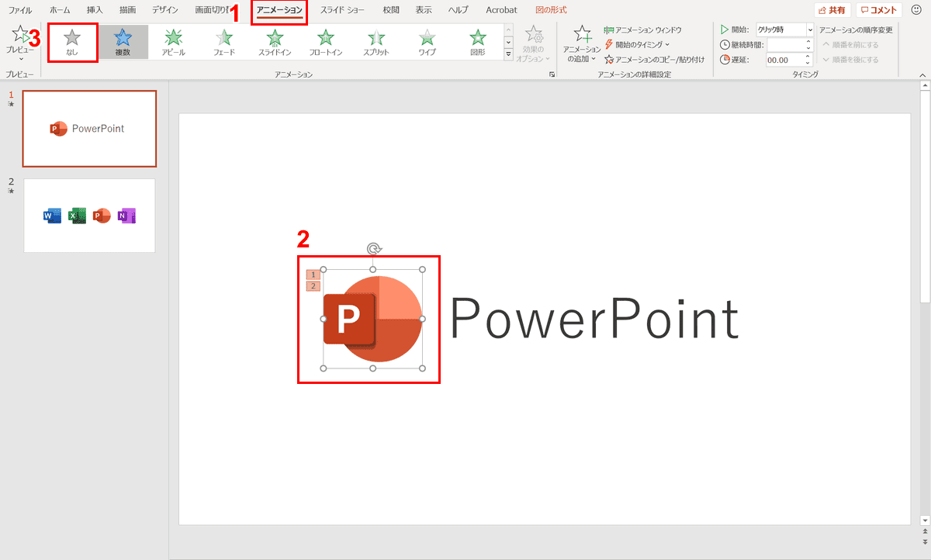Apply the 図形 (Shape) animation effect

[x=478, y=43]
